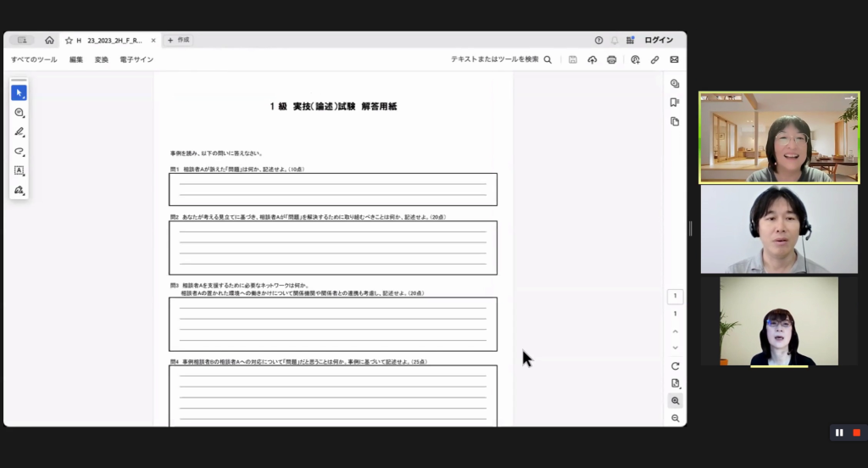Select the arrow selection tool
The image size is (868, 468).
19,92
